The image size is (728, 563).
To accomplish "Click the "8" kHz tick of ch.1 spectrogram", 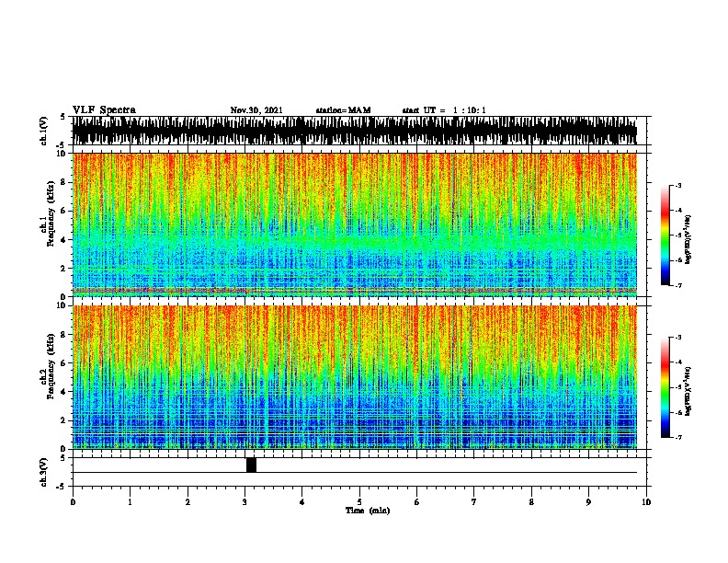I will [x=63, y=182].
